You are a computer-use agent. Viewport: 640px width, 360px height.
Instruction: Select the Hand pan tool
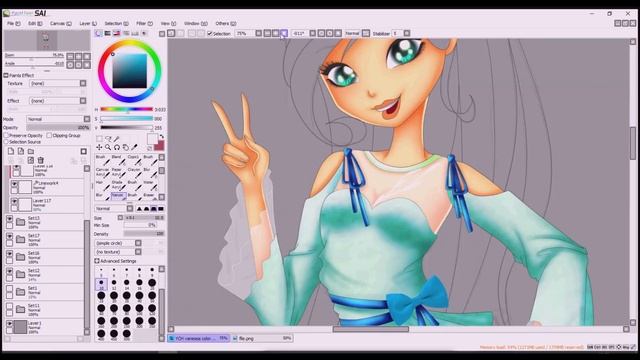(x=126, y=147)
